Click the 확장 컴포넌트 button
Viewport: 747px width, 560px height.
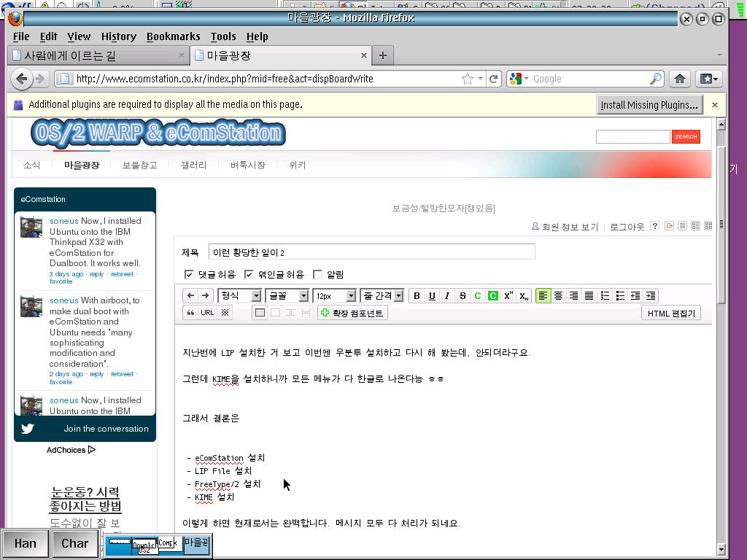(x=352, y=313)
